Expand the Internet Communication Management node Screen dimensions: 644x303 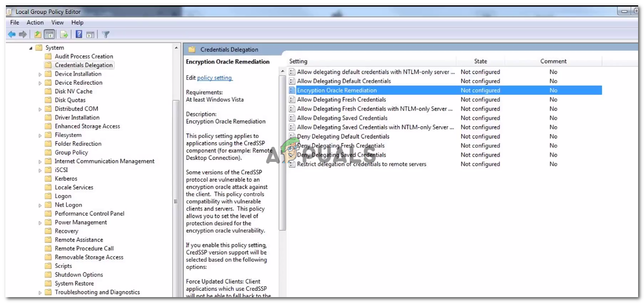(40, 161)
